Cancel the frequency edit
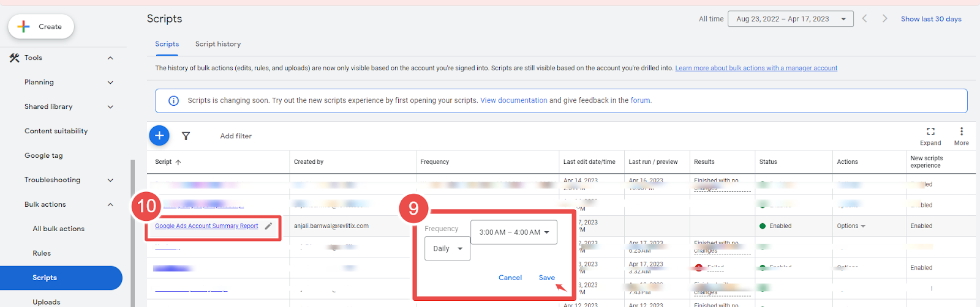This screenshot has width=980, height=307. [x=510, y=278]
